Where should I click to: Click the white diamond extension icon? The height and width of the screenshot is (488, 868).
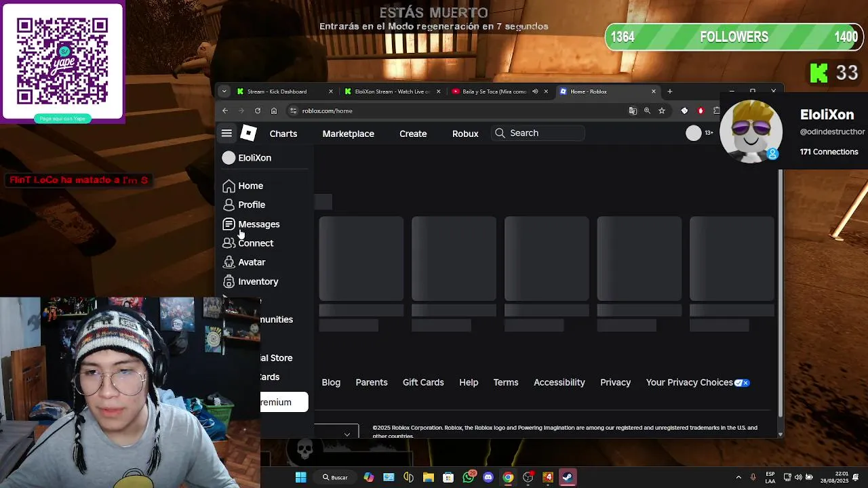click(684, 110)
